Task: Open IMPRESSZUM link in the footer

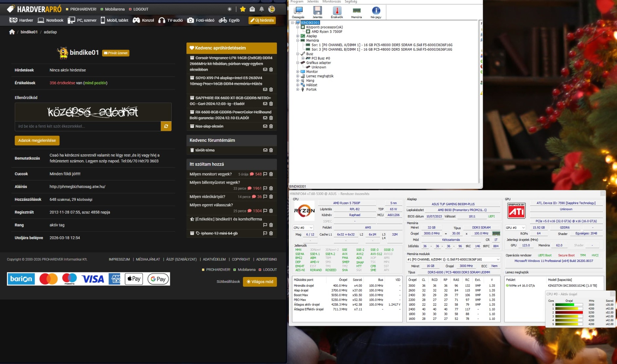Action: (119, 259)
